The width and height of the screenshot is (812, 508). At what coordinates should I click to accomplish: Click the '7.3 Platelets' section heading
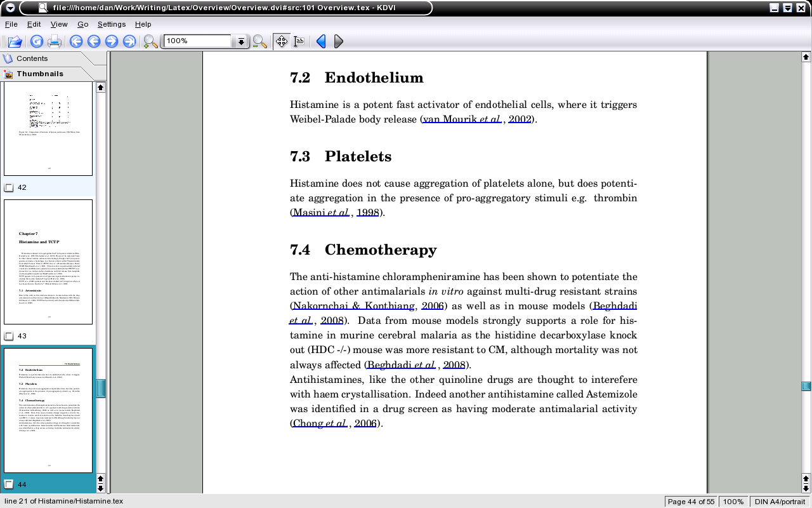click(x=341, y=156)
